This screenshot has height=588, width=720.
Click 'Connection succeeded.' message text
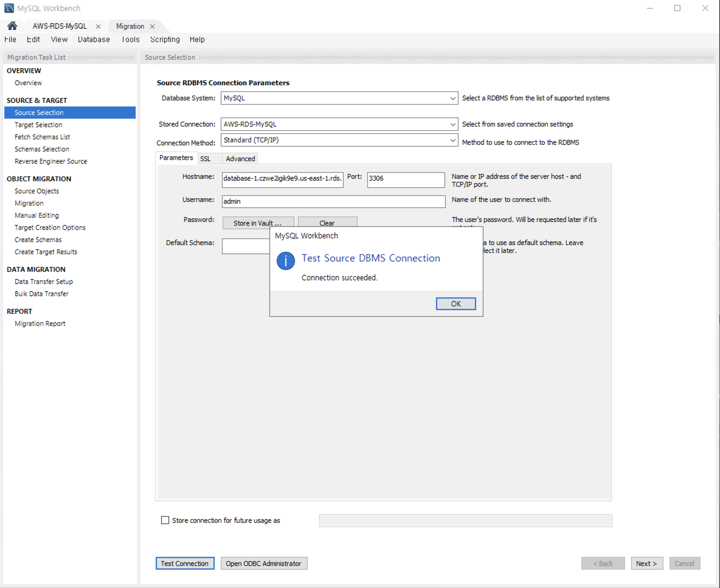tap(339, 278)
